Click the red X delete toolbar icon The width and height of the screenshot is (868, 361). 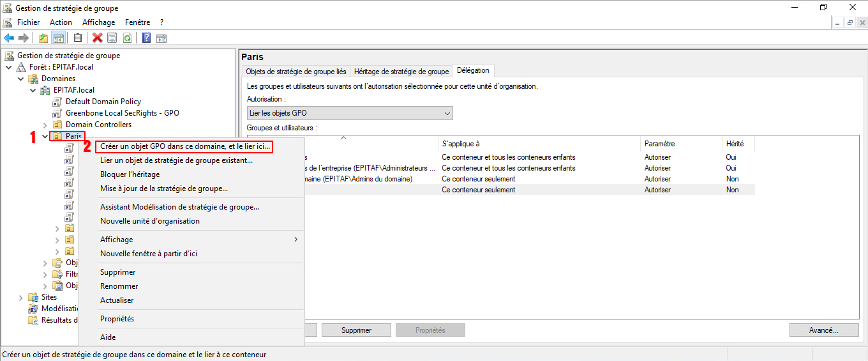pyautogui.click(x=97, y=38)
